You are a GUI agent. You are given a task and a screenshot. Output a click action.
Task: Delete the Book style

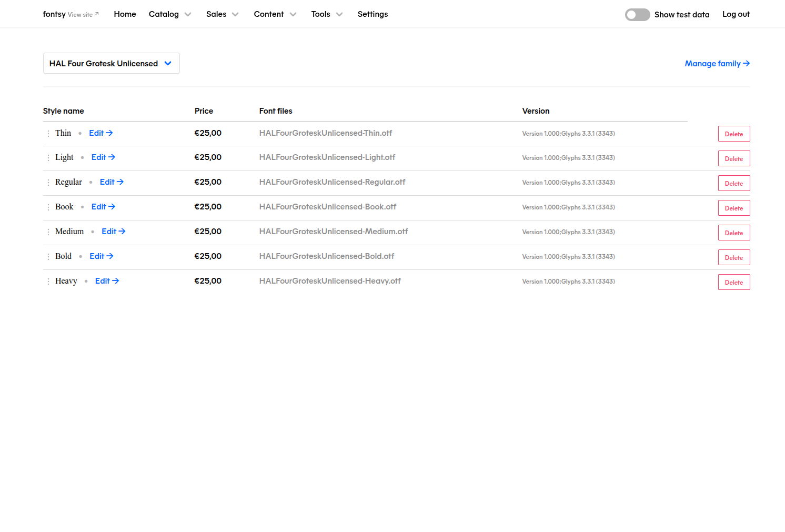coord(734,208)
